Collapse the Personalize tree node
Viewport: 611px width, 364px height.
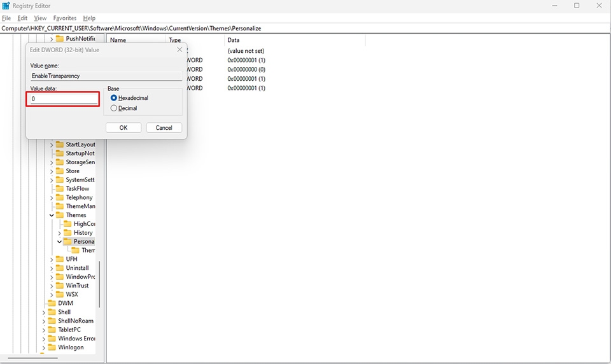point(59,242)
